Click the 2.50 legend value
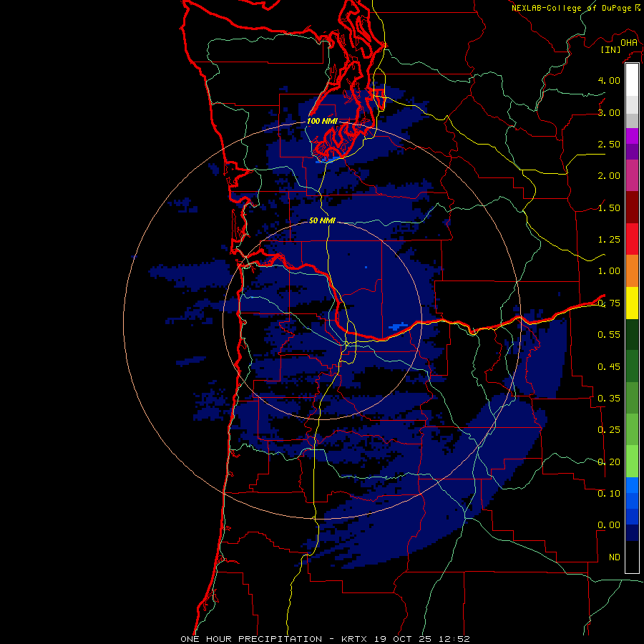644x644 pixels. [x=609, y=144]
